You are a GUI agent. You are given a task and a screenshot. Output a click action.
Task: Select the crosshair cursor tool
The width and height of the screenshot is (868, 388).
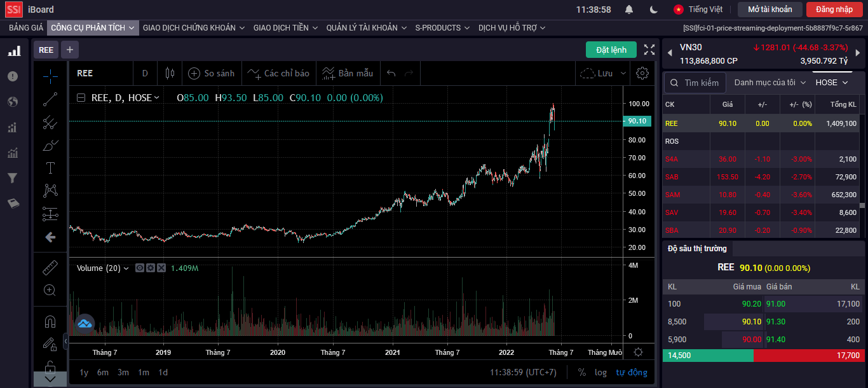point(50,75)
